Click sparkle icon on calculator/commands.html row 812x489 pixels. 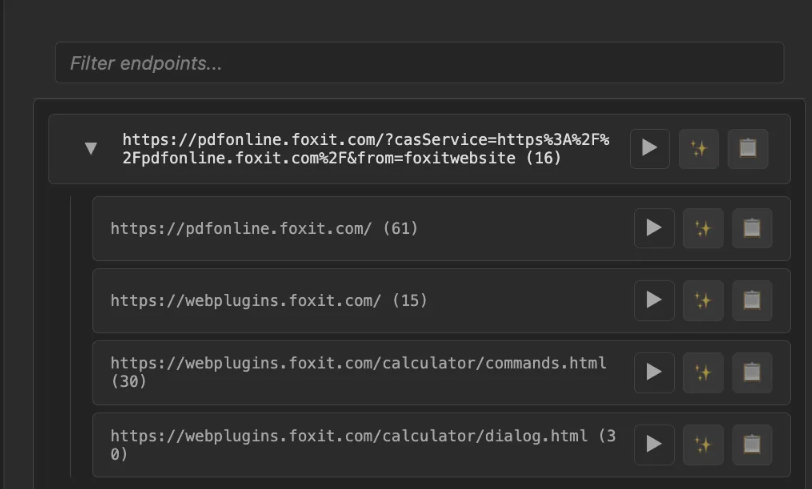point(703,372)
